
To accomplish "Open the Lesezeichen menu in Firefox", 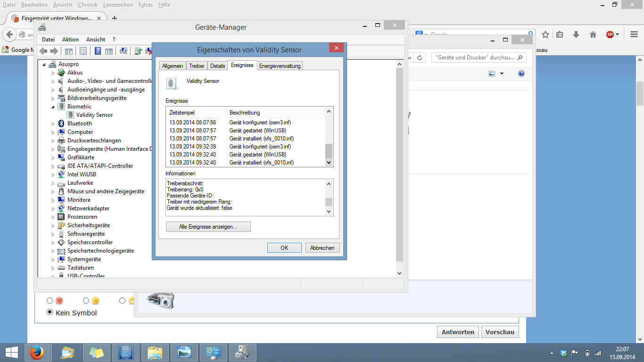I will tap(118, 4).
